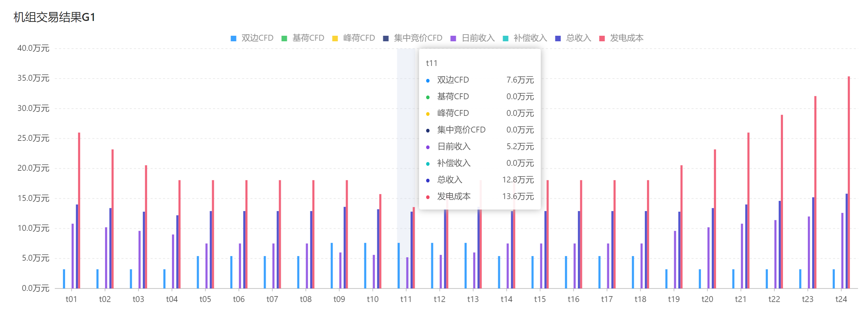Screen dimensions: 868x314
Task: Toggle the 峰荷CFD legend series
Action: (353, 38)
